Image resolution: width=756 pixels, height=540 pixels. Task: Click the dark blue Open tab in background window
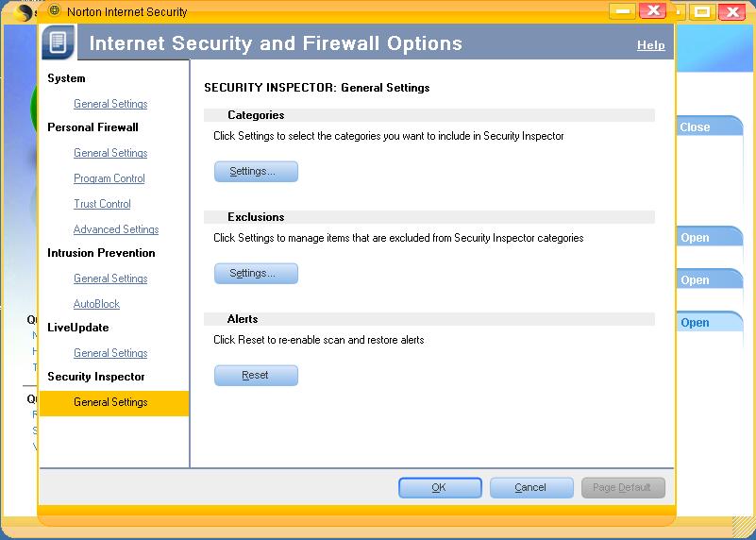pos(708,322)
